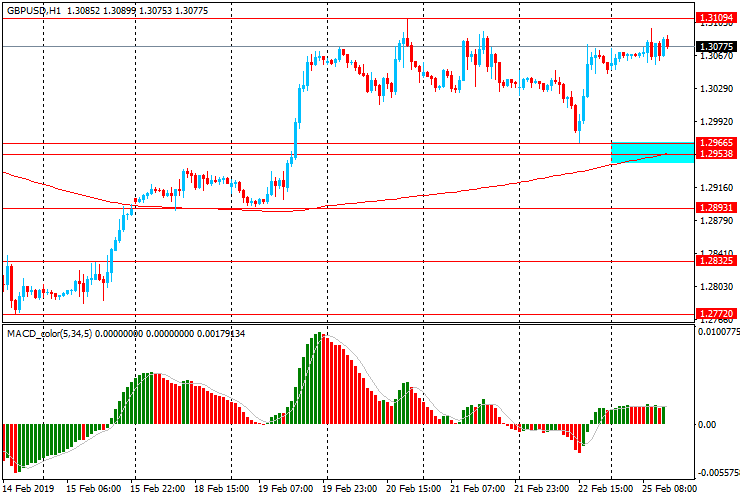This screenshot has height=500, width=740.
Task: Click the 18 Feb 15:00 time label
Action: click(222, 488)
